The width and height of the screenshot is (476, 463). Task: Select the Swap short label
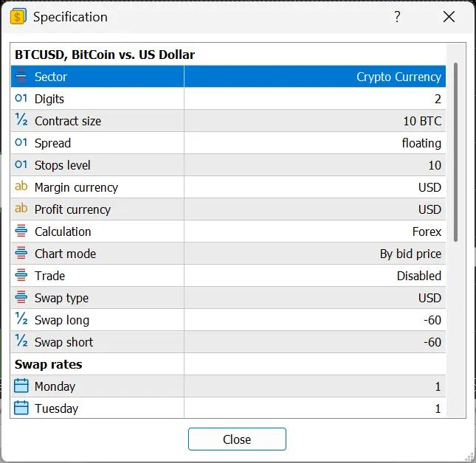(63, 343)
